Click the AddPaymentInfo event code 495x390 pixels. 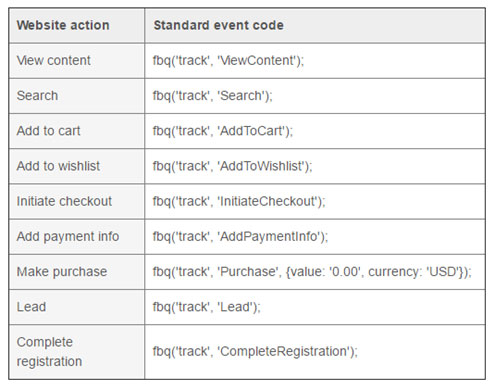(x=240, y=237)
